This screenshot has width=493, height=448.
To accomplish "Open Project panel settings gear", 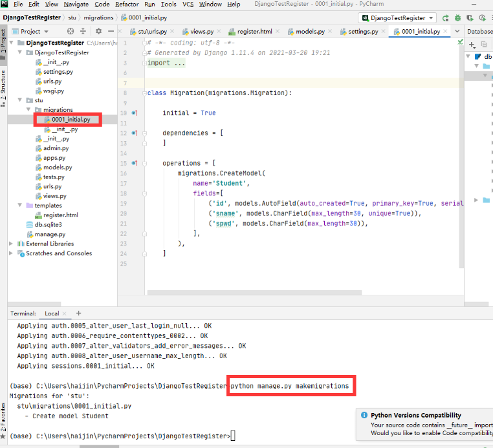I will click(x=98, y=31).
